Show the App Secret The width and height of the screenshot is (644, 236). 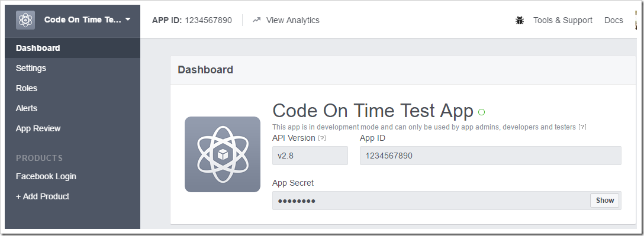(x=604, y=201)
